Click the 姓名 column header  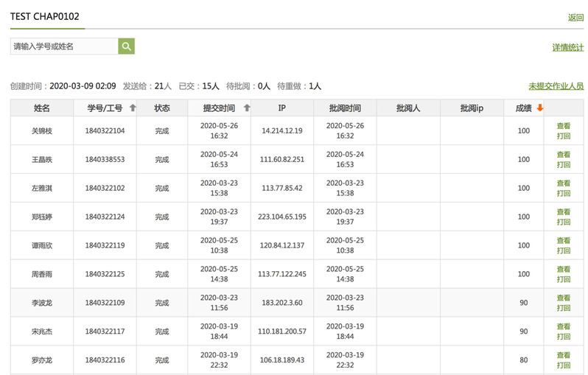click(41, 108)
